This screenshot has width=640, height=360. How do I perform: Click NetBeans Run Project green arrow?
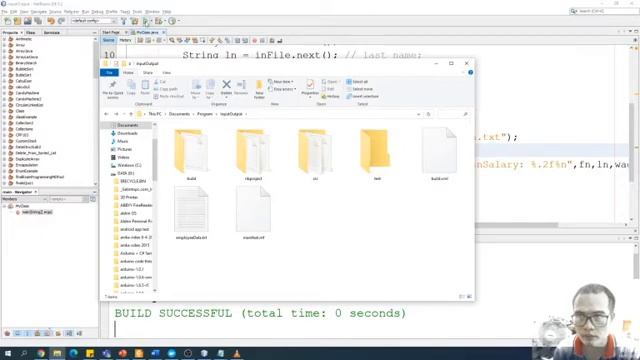click(x=146, y=21)
